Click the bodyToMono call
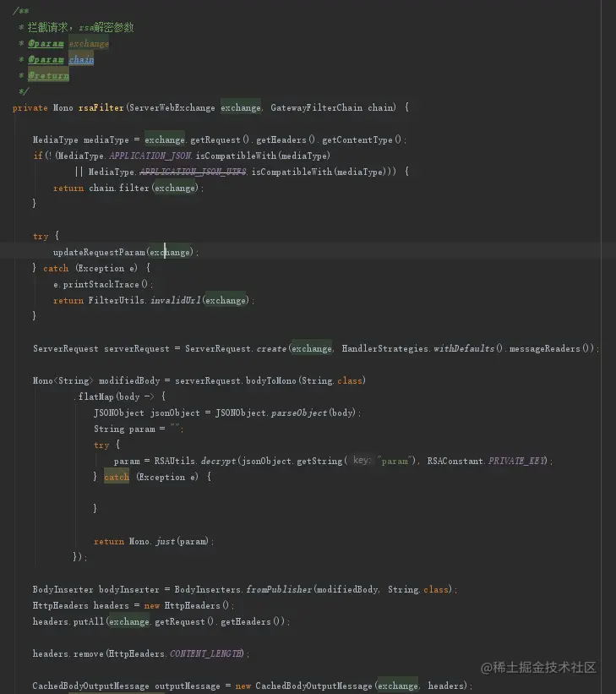616x694 pixels. coord(271,380)
